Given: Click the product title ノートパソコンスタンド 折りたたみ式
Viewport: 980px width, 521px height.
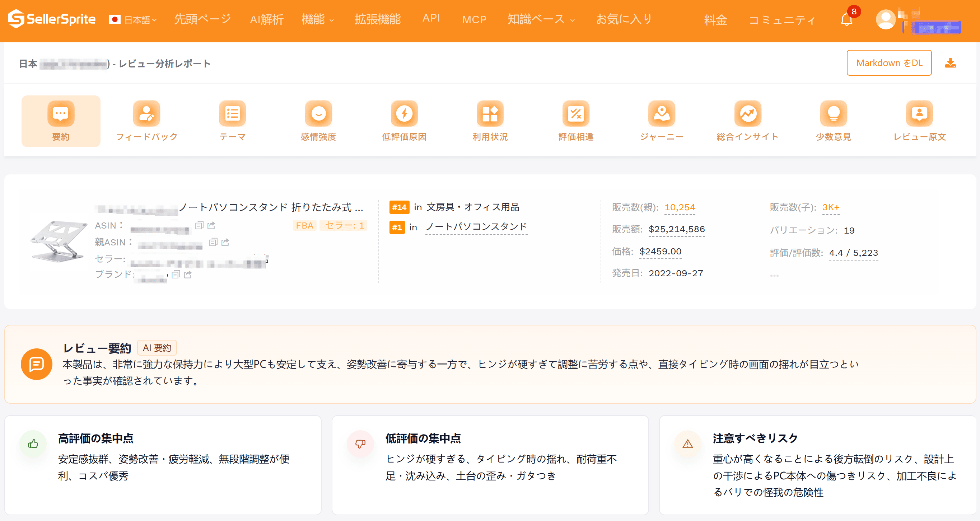Looking at the screenshot, I should pyautogui.click(x=271, y=207).
